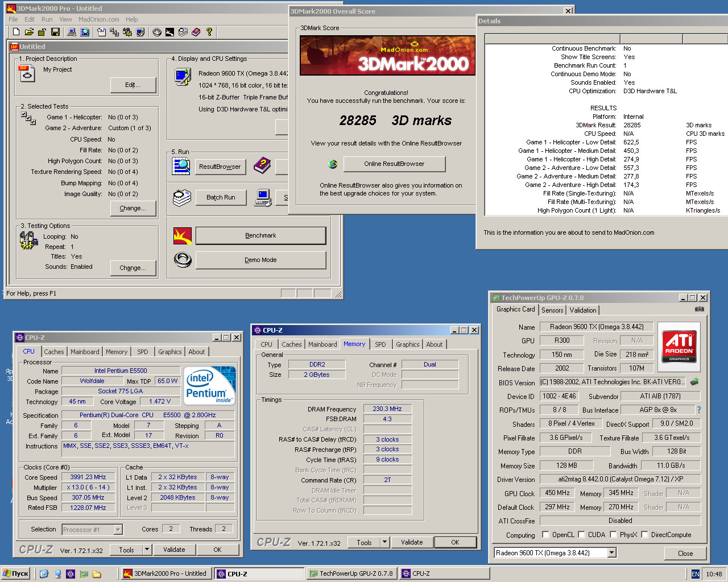The height and width of the screenshot is (582, 728).
Task: Click Edit... in Project Description
Action: point(133,85)
